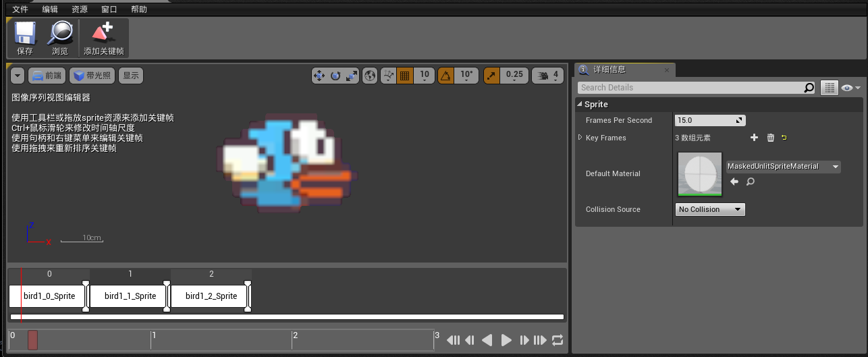868x357 pixels.
Task: Click the red timeline scrubber handle
Action: 32,340
